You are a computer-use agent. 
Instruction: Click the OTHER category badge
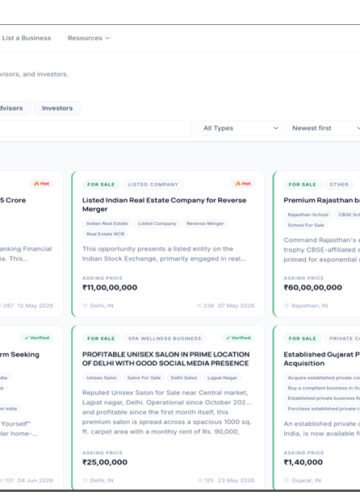point(339,184)
